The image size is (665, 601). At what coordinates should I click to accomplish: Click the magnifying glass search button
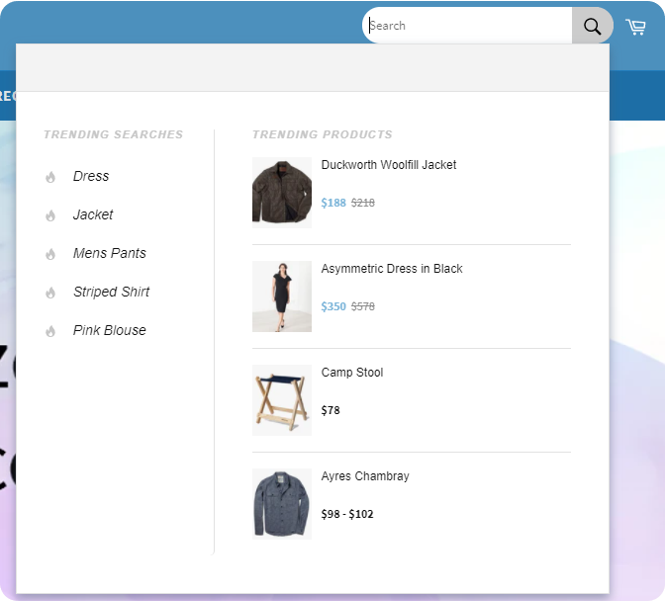tap(592, 25)
